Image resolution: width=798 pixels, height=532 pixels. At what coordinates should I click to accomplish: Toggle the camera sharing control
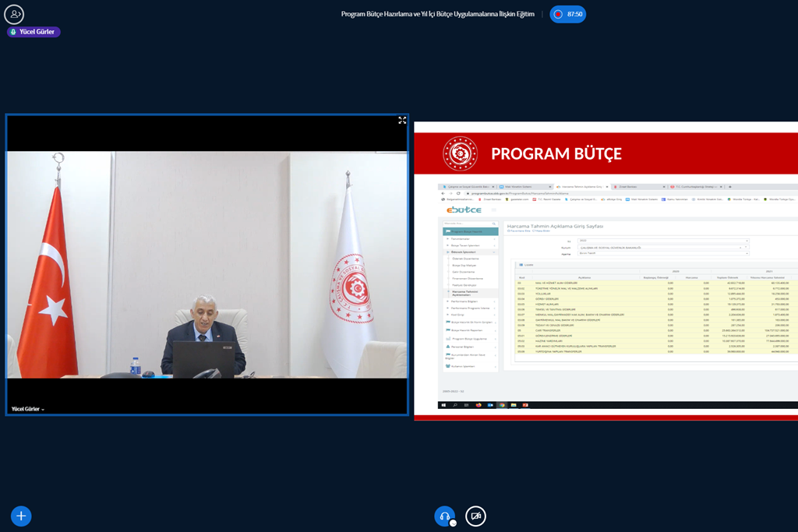[475, 516]
